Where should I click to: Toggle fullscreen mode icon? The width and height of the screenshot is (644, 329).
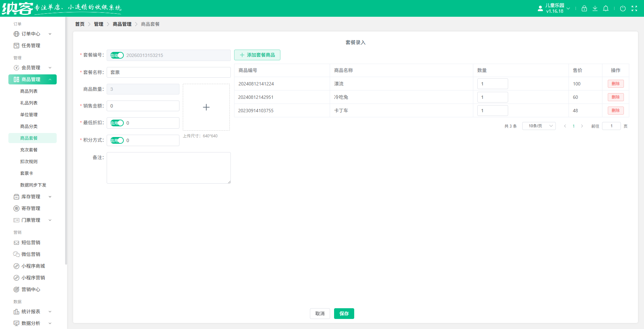634,8
